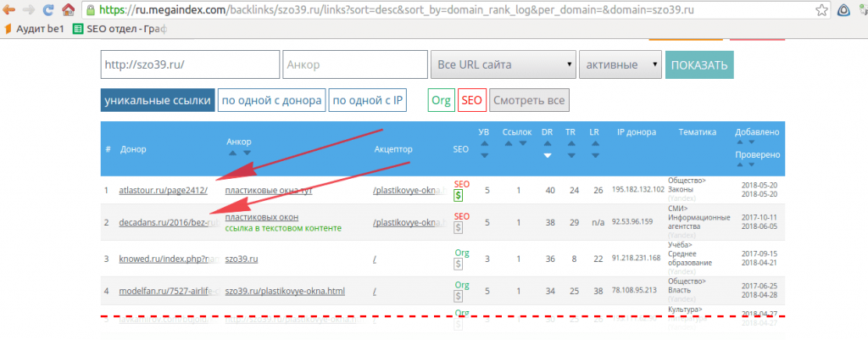This screenshot has width=868, height=340.
Task: Filter by the red SEO button
Action: (471, 101)
